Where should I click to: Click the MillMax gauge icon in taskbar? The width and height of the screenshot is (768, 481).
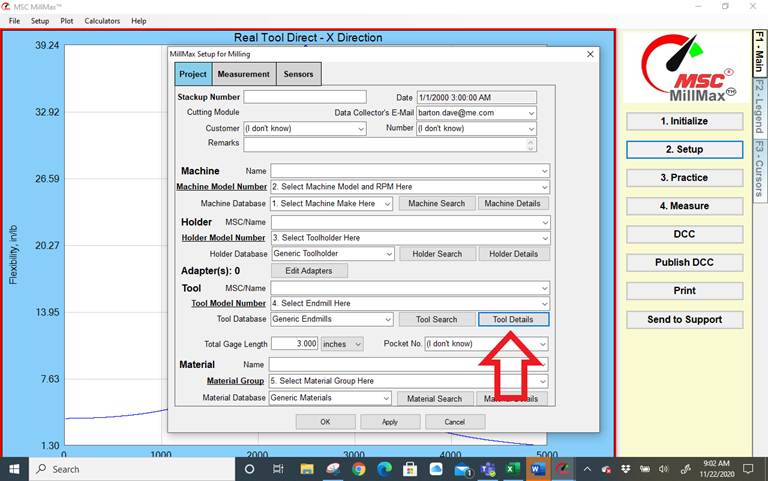(563, 469)
